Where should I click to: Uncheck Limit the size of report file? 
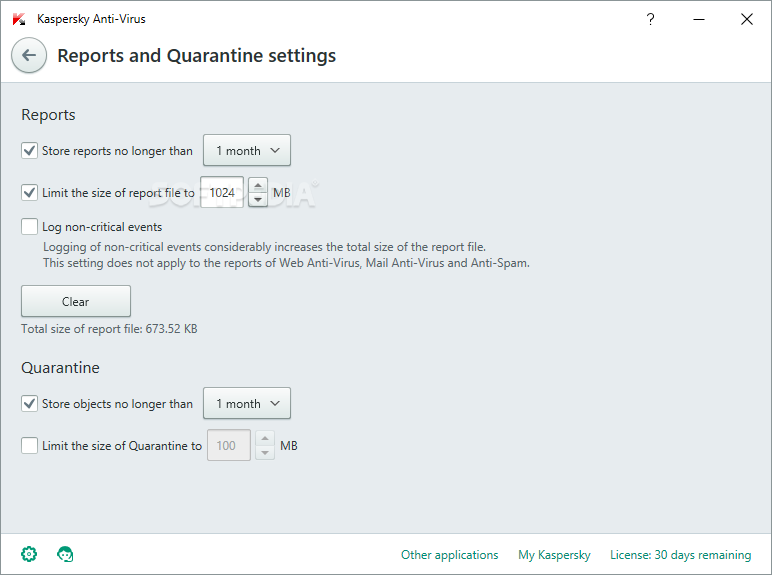(30, 192)
